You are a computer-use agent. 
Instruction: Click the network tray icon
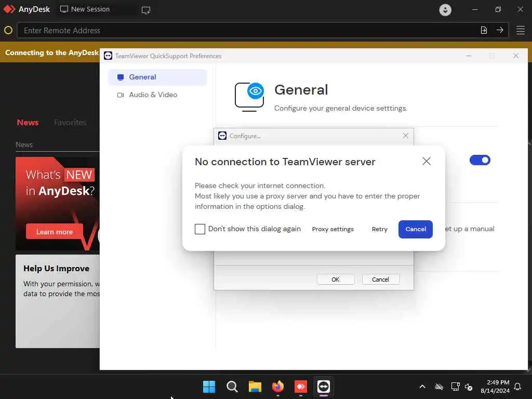tap(455, 387)
